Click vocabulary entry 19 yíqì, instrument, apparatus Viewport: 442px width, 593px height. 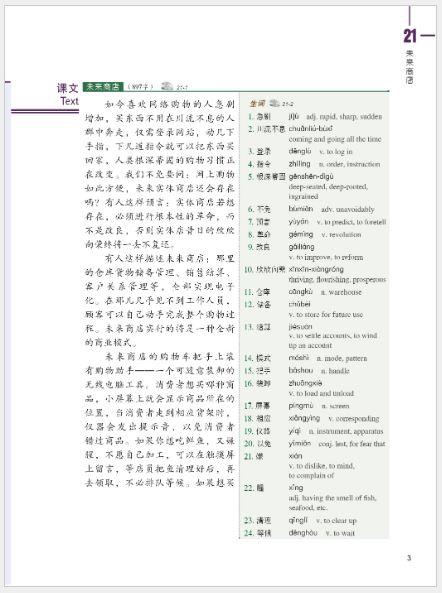click(x=314, y=431)
